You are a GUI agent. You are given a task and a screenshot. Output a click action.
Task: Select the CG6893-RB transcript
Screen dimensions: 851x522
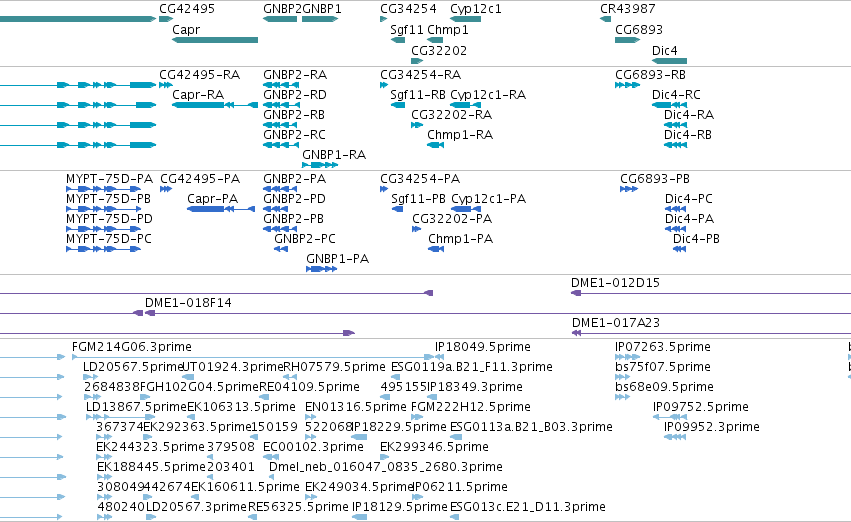click(627, 85)
